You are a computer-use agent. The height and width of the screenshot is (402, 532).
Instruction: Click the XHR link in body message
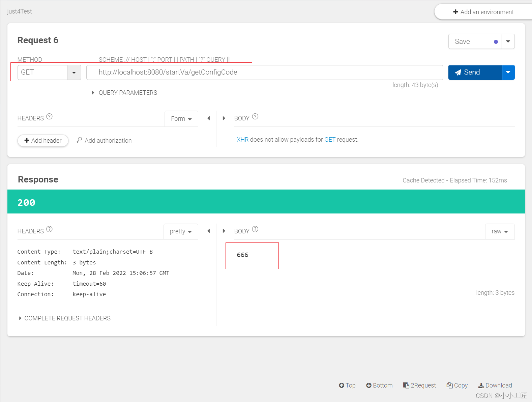point(242,140)
